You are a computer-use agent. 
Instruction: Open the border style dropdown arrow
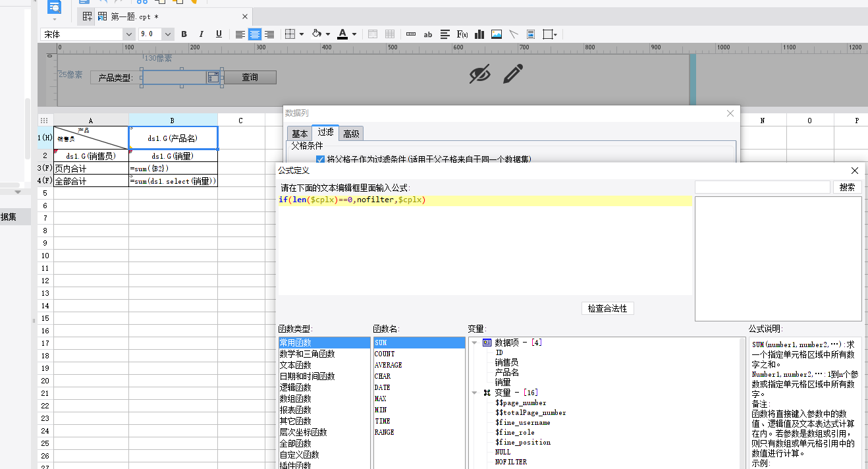point(302,34)
